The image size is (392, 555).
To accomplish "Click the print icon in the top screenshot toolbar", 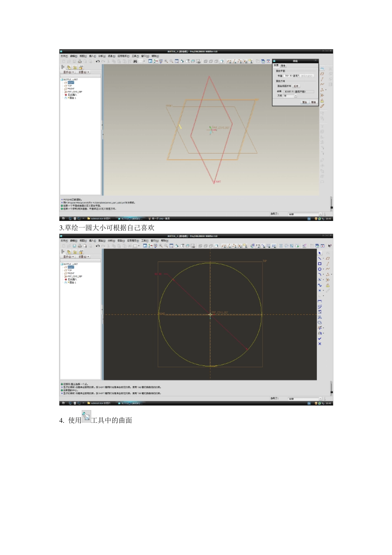I will coord(80,61).
